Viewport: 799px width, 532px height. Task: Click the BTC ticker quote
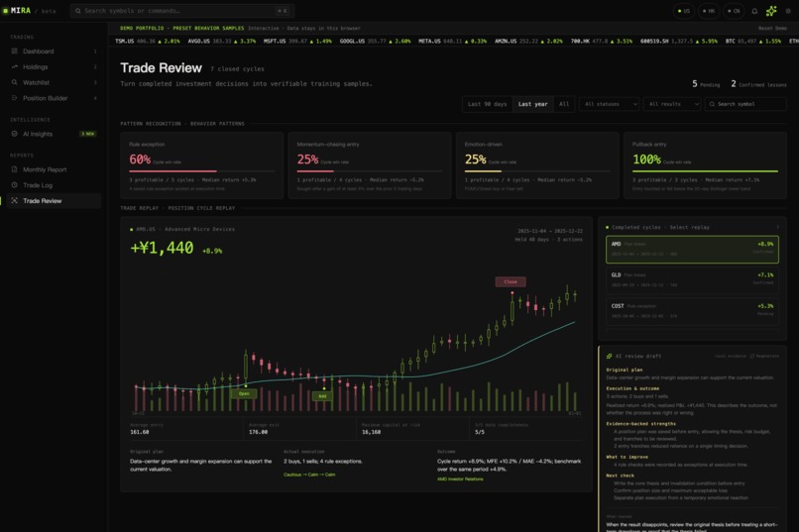[x=753, y=42]
